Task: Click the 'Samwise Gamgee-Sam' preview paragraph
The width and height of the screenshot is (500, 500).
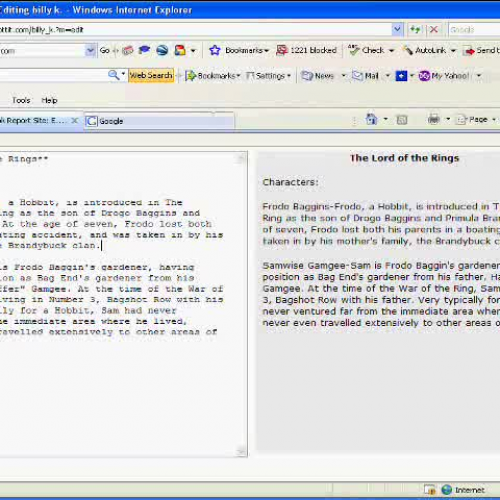Action: [381, 294]
